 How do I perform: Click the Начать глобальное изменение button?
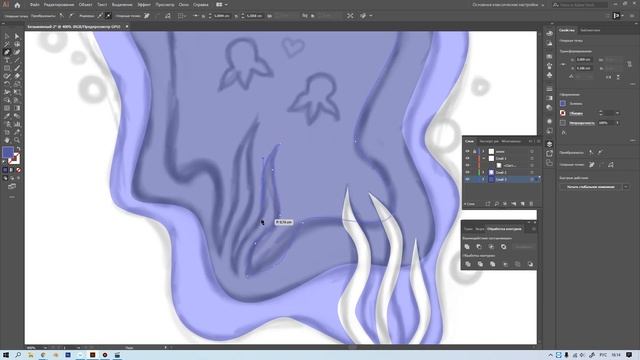coord(591,187)
